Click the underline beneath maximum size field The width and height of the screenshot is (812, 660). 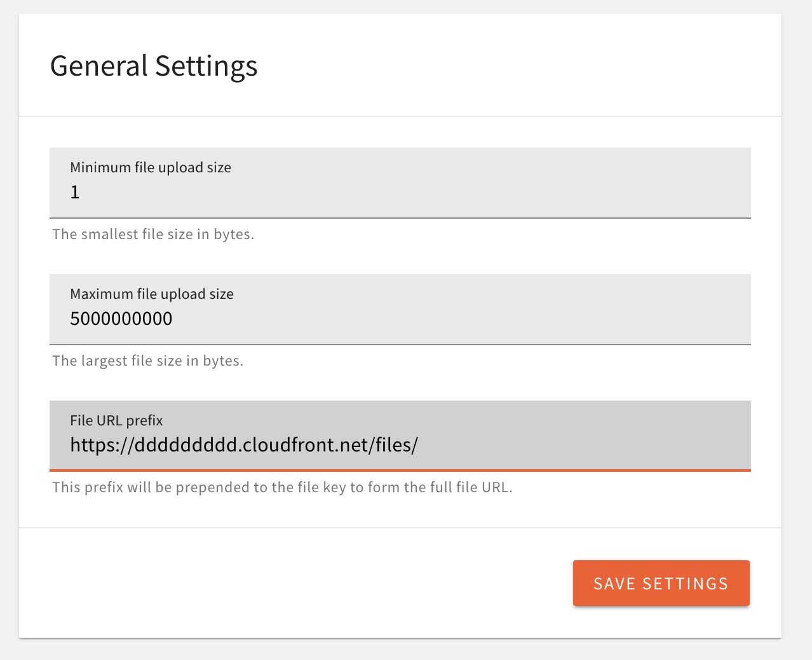(400, 345)
